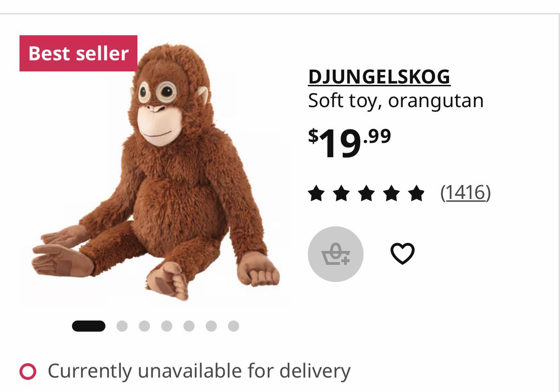Click the first rating star
Screen dimensions: 560x392
click(x=316, y=193)
